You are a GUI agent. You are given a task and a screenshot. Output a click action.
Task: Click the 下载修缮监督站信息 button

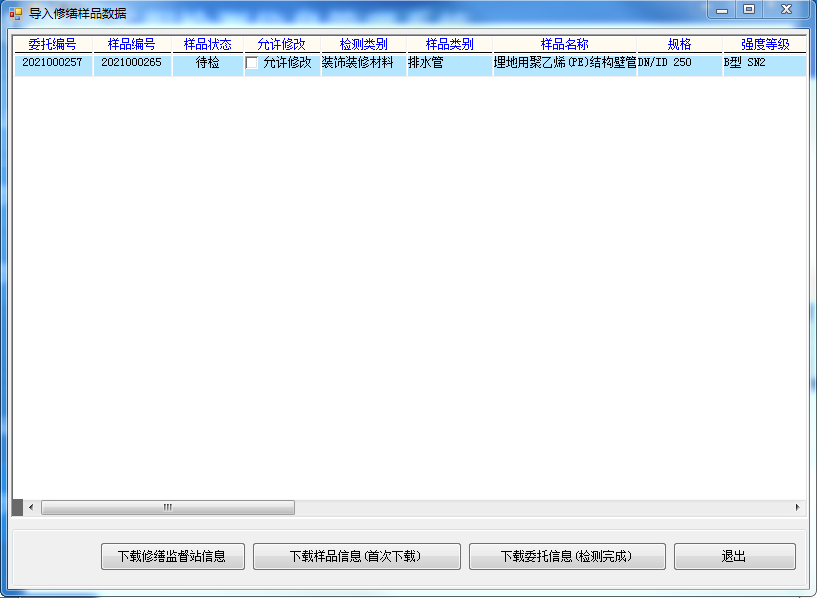pos(172,557)
